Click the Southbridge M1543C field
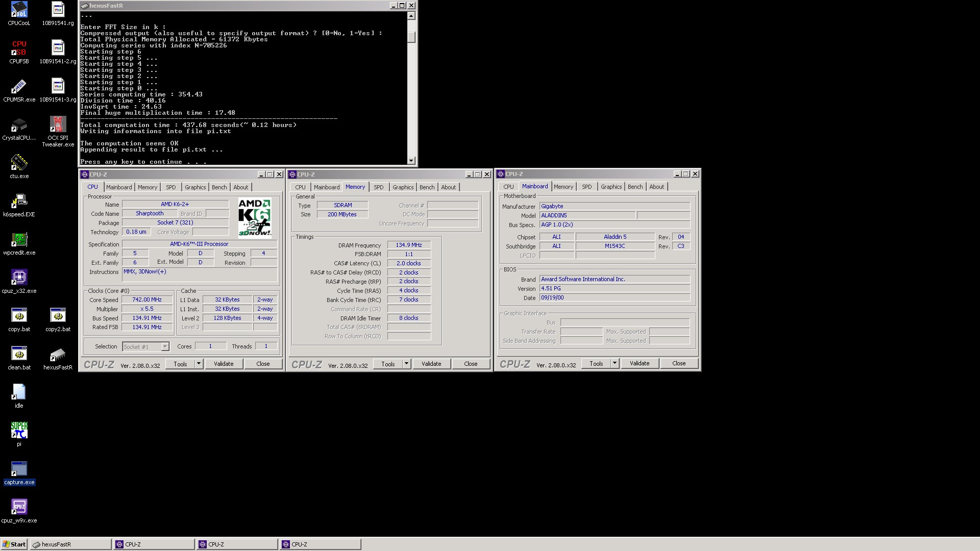 coord(615,246)
